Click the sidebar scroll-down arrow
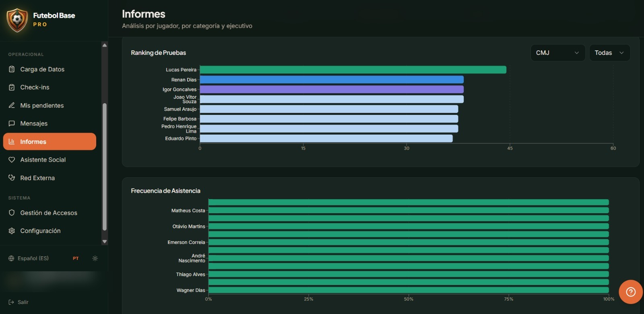The width and height of the screenshot is (644, 314). point(105,241)
